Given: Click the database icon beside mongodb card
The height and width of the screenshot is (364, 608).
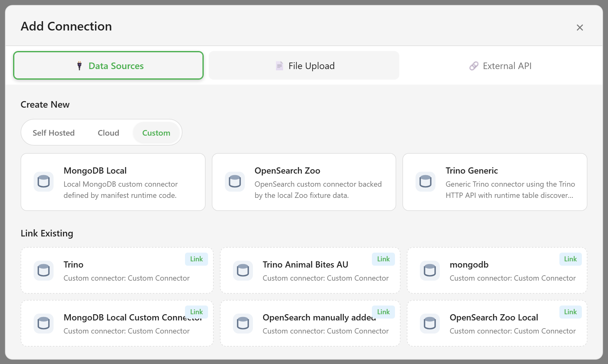Looking at the screenshot, I should coord(430,271).
